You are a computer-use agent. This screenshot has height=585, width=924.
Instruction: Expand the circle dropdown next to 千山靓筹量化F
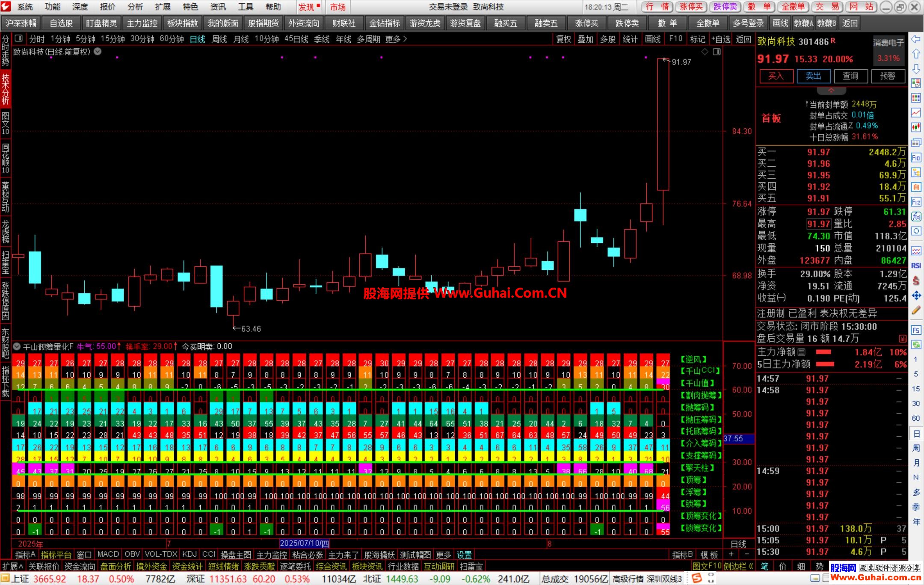17,346
